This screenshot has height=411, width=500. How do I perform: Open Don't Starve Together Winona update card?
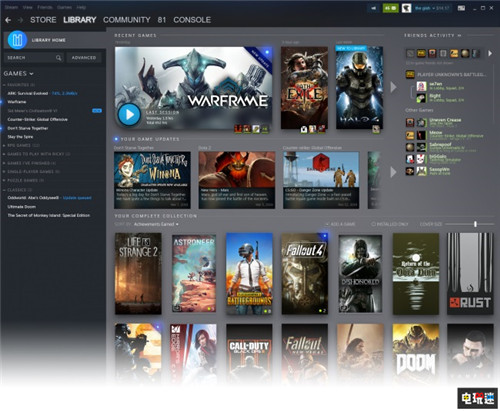(152, 180)
